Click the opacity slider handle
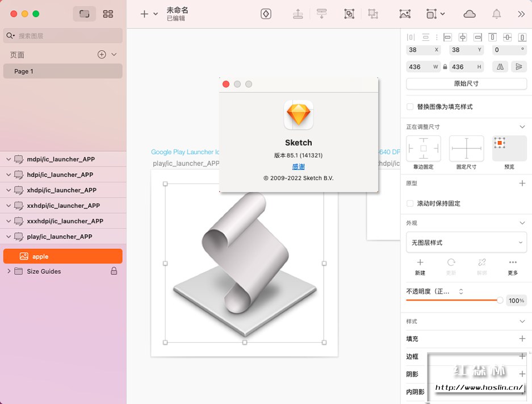Screen dimensions: 532x404 tap(500, 300)
